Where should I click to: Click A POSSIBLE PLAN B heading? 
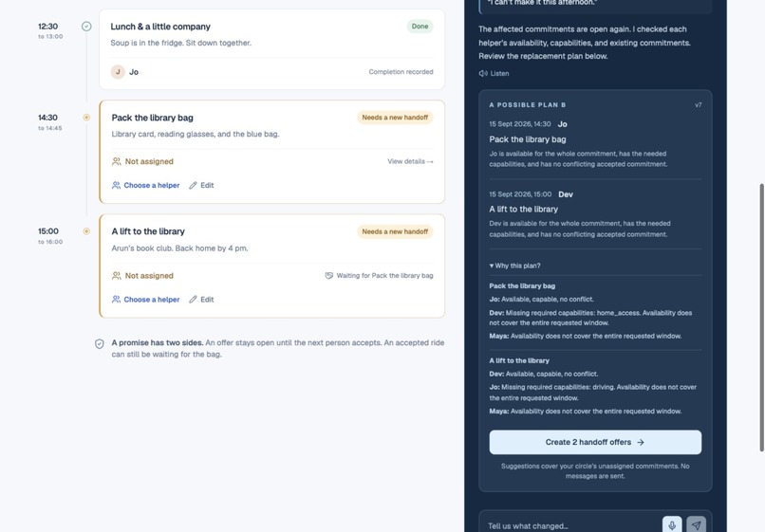coord(528,105)
